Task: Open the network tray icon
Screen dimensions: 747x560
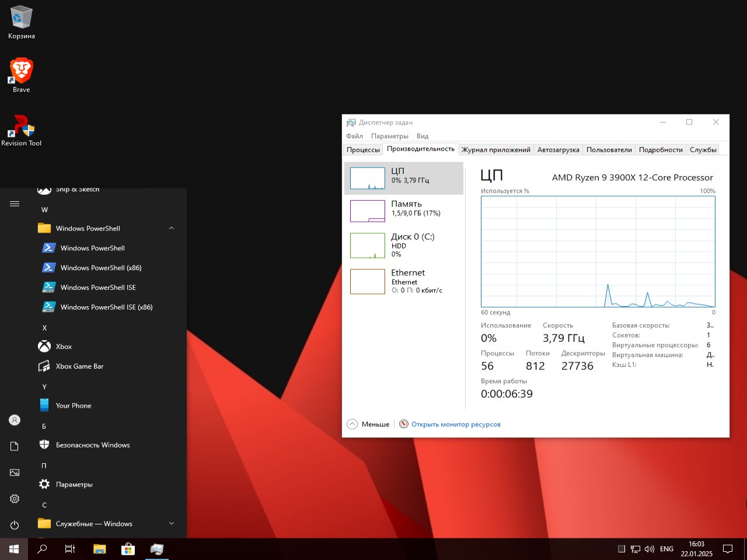Action: [636, 549]
